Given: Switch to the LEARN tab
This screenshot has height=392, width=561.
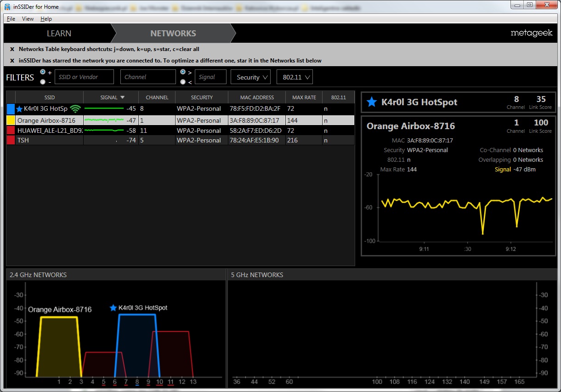Looking at the screenshot, I should [x=59, y=34].
